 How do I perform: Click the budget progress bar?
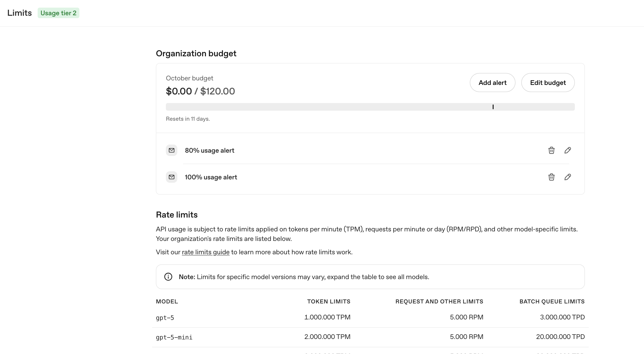point(325,107)
